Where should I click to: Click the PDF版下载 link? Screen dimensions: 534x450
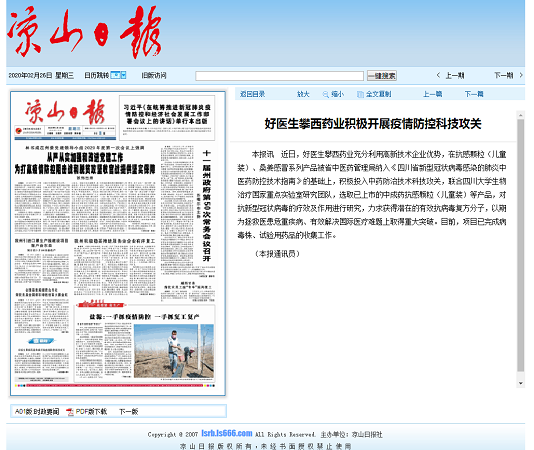coord(91,412)
